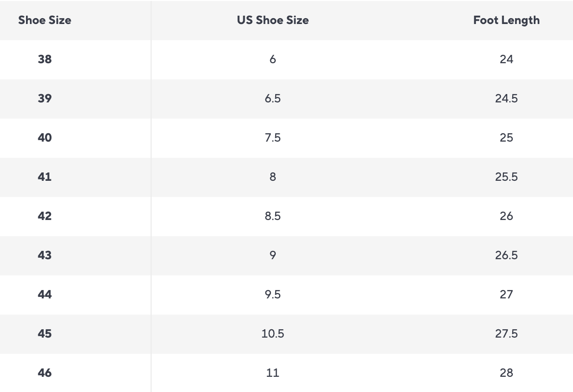Select US size 11 in last row

click(273, 373)
